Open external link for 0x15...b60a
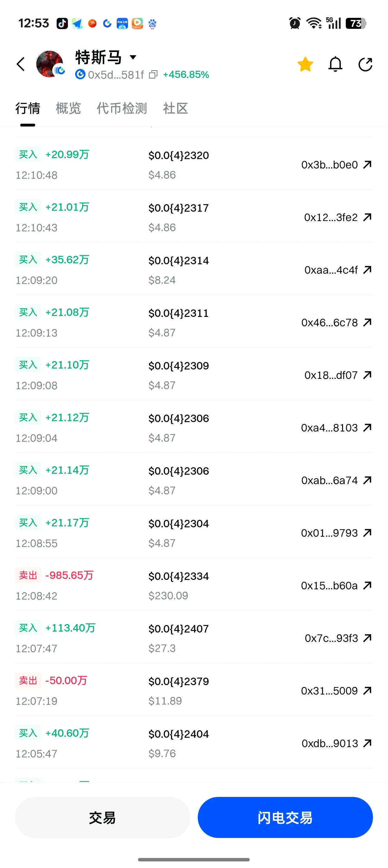Screen dimensions: 388x868 tap(367, 585)
